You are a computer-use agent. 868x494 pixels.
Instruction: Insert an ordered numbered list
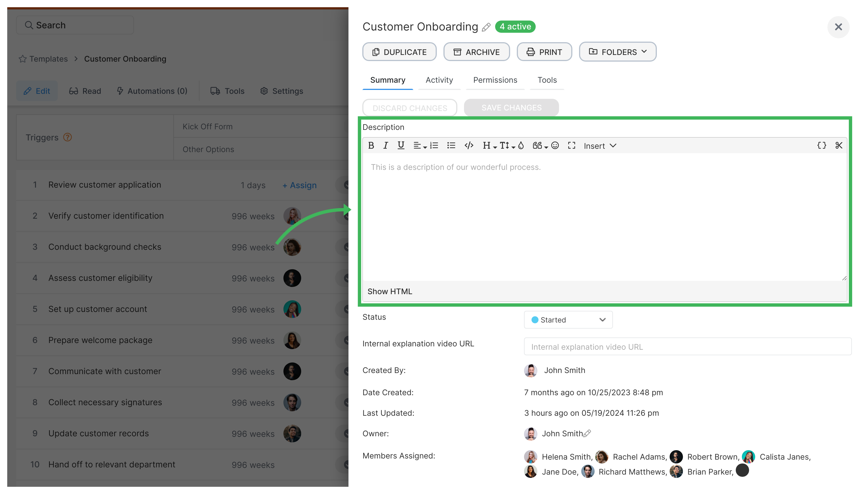pyautogui.click(x=434, y=145)
